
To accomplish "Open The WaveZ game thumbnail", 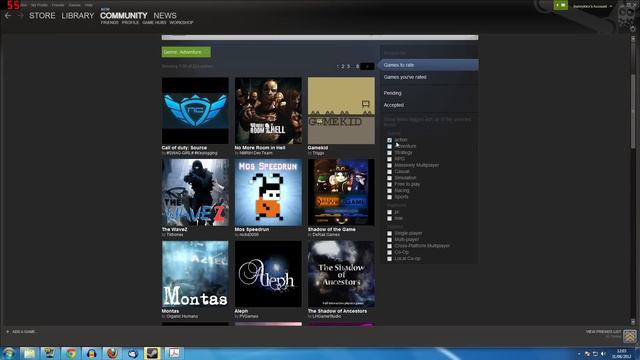I will (x=195, y=192).
